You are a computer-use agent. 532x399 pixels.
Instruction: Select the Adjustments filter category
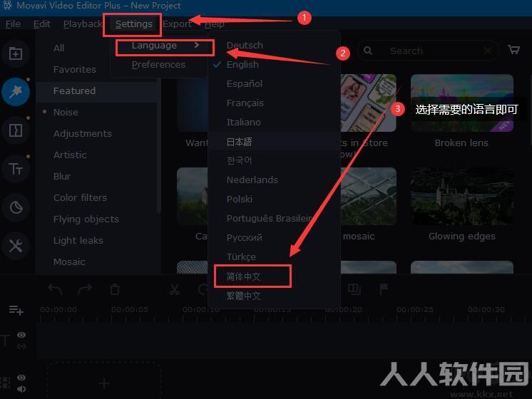point(83,133)
